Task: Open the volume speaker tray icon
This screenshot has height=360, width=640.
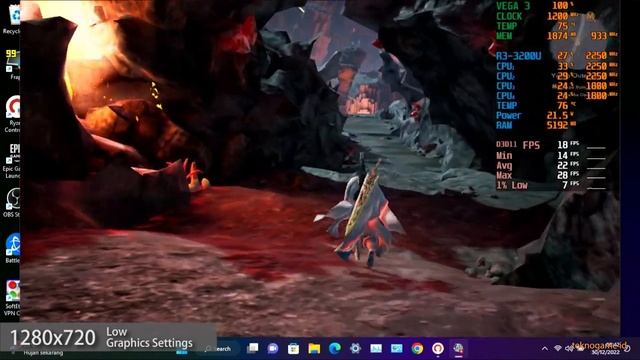Action: point(569,348)
